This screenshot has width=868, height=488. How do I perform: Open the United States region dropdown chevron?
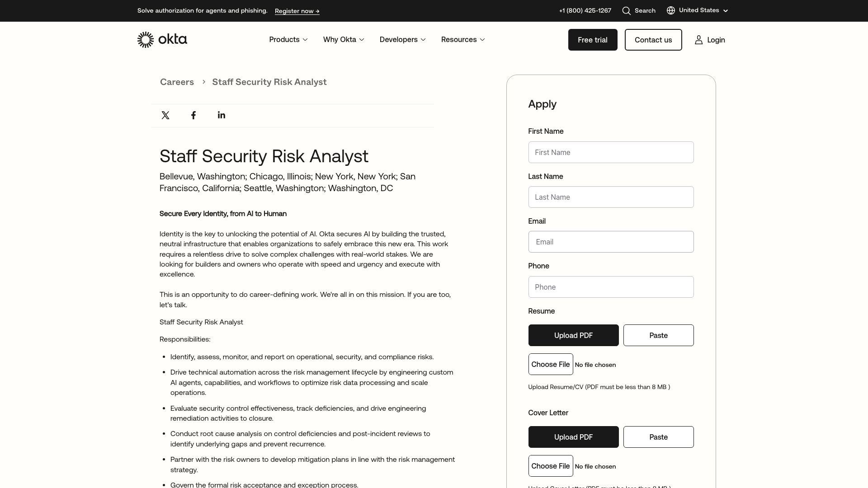coord(726,11)
